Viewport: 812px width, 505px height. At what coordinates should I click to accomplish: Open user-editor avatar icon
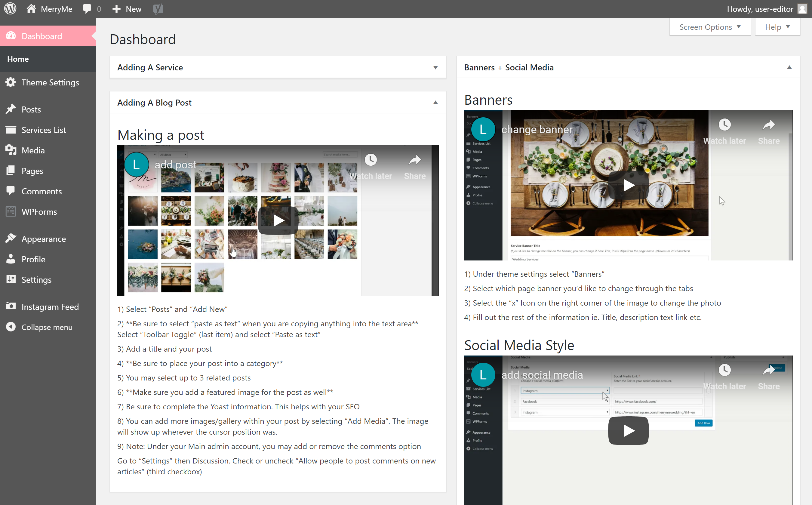802,9
